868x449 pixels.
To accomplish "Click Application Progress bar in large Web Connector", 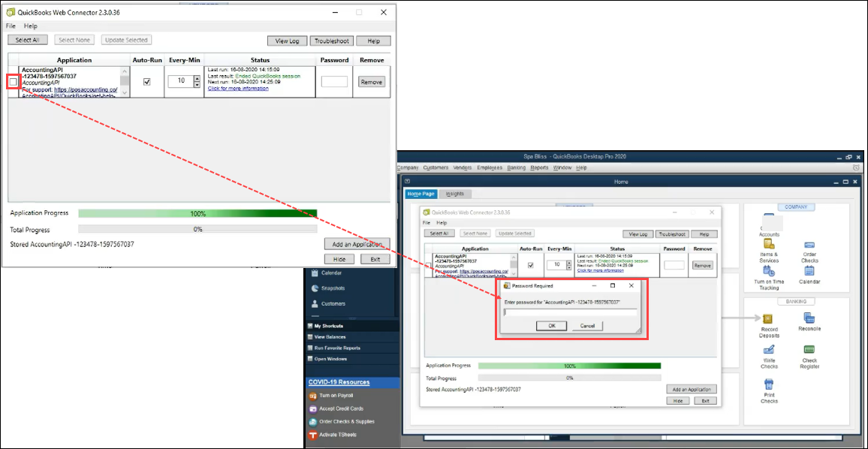I will (197, 213).
